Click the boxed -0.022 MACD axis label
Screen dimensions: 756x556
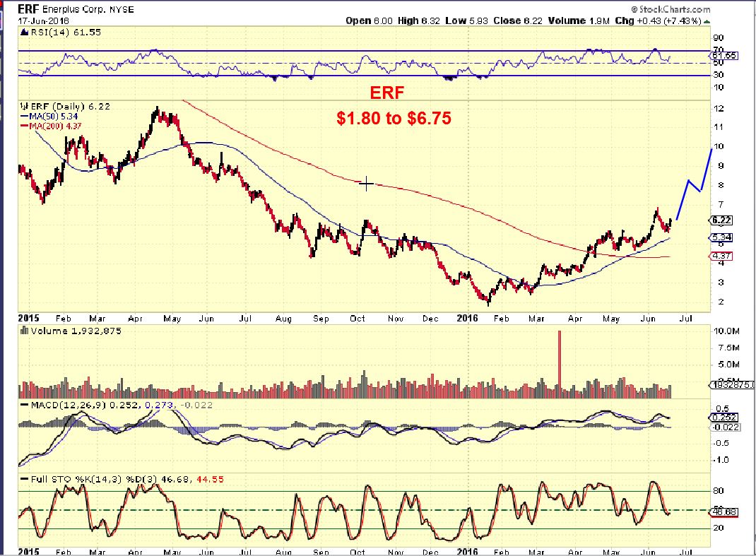pos(726,427)
